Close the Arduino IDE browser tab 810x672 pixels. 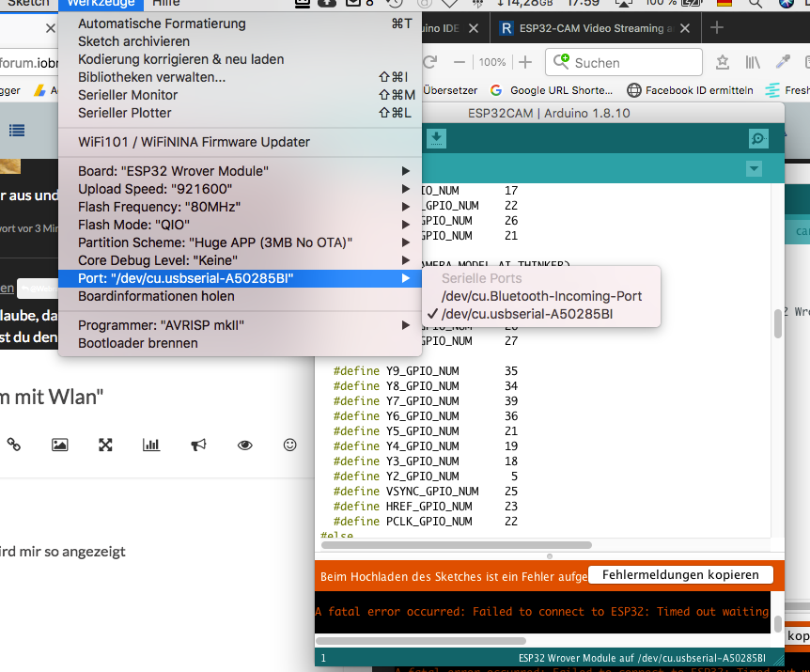pyautogui.click(x=474, y=28)
